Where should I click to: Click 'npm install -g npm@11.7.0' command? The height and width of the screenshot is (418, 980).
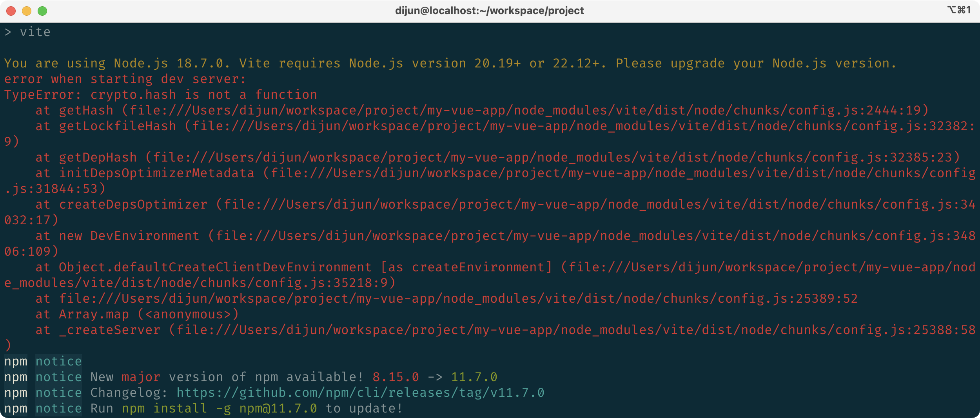click(219, 409)
